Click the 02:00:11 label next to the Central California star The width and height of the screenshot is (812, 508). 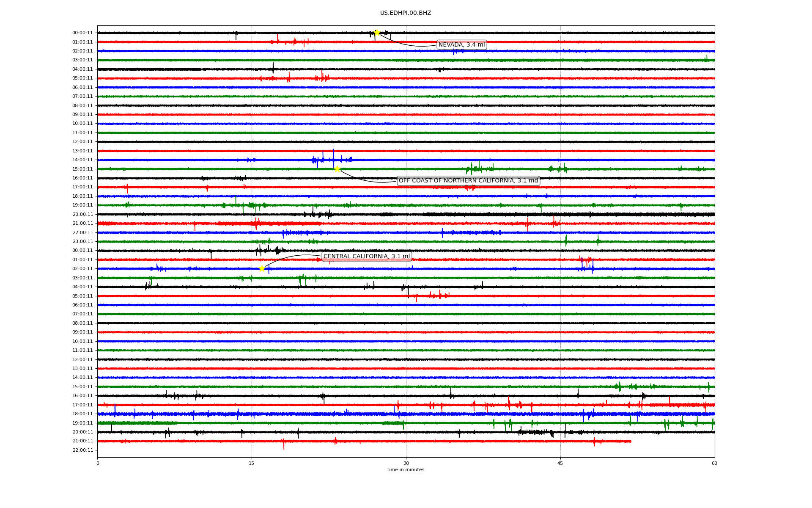click(x=82, y=269)
